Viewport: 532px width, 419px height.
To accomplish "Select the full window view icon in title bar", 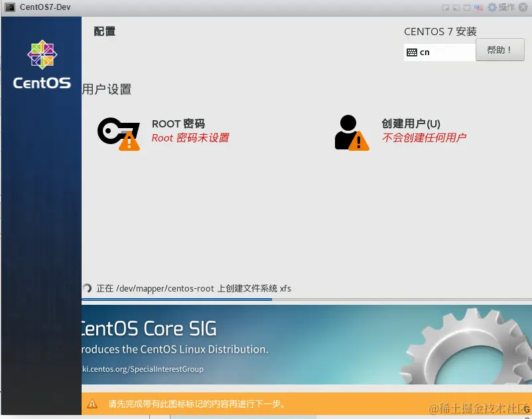I will pyautogui.click(x=467, y=7).
